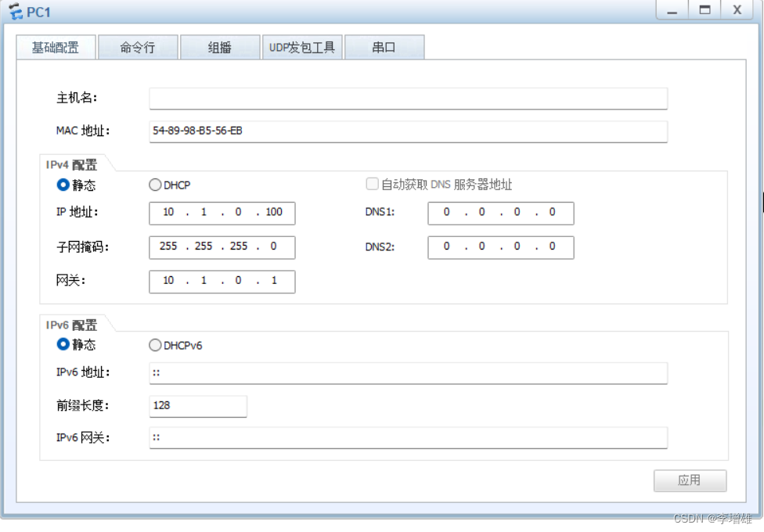The image size is (764, 532).
Task: Click the DNS2 address field
Action: (501, 247)
